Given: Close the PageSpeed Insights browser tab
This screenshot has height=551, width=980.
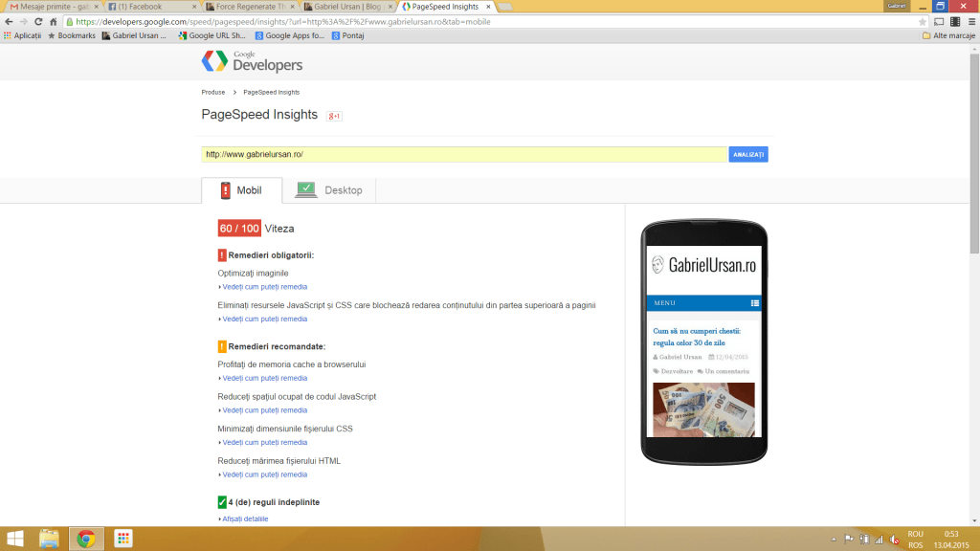Looking at the screenshot, I should click(x=488, y=7).
